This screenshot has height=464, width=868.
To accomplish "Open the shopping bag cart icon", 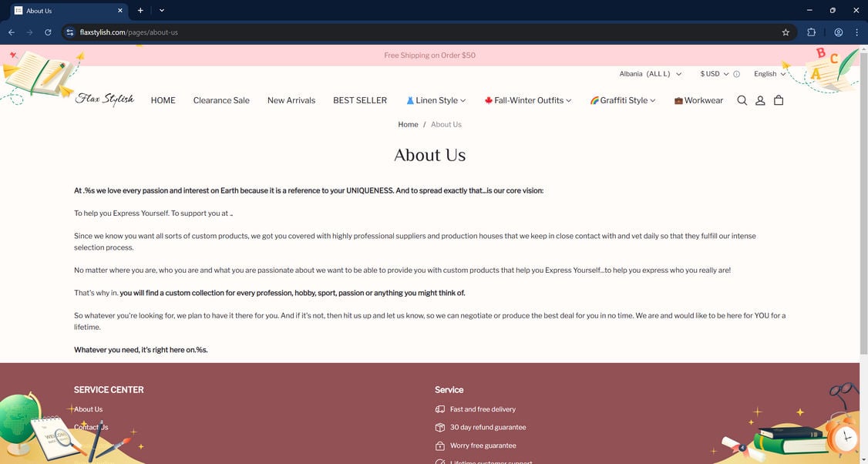I will [x=779, y=100].
